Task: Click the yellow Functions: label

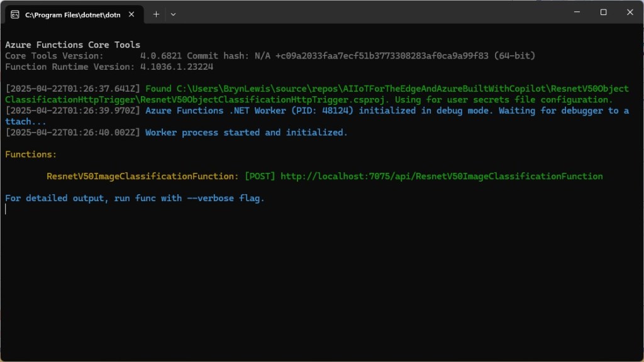Action: tap(31, 155)
